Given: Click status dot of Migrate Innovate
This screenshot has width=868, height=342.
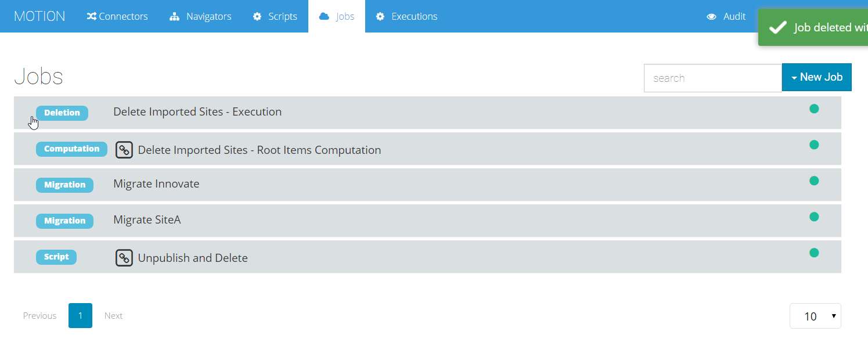Looking at the screenshot, I should tap(814, 181).
